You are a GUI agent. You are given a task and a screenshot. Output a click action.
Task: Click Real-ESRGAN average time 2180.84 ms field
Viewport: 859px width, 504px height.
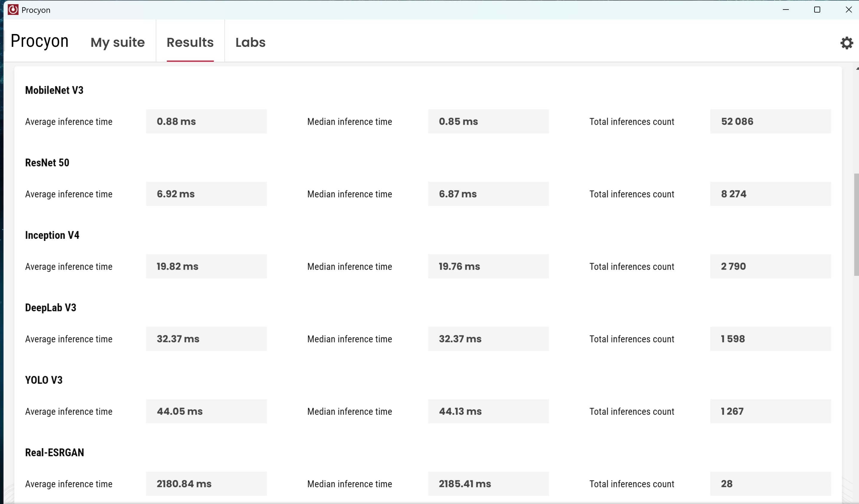206,483
